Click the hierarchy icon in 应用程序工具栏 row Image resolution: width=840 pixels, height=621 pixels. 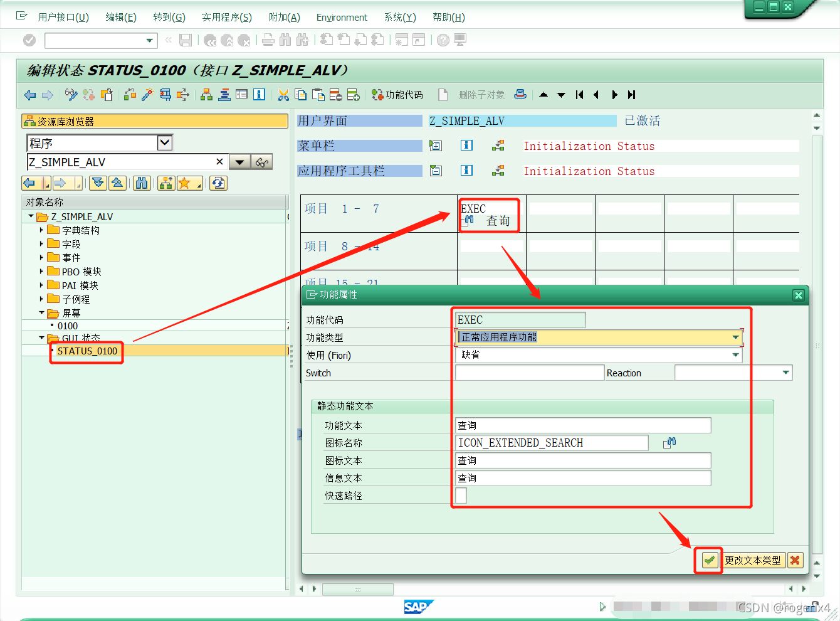[x=498, y=171]
